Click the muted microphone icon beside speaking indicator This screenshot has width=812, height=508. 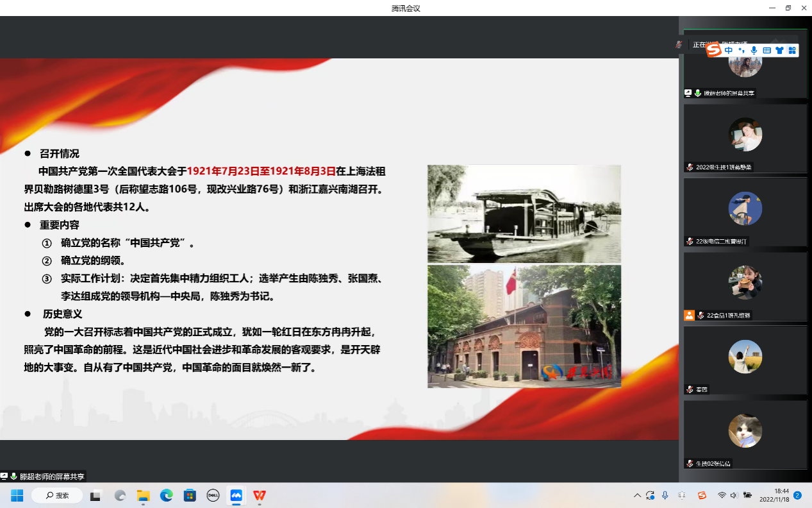679,45
